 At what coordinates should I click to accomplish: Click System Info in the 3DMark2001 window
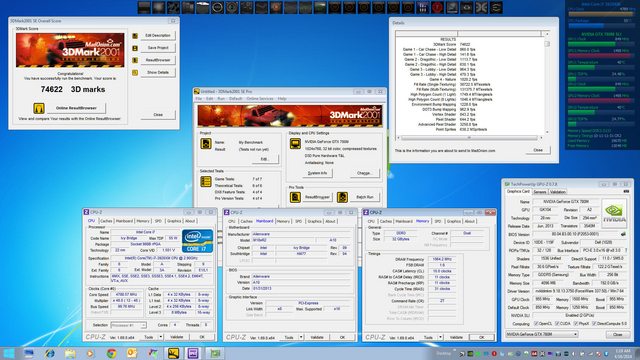317,173
